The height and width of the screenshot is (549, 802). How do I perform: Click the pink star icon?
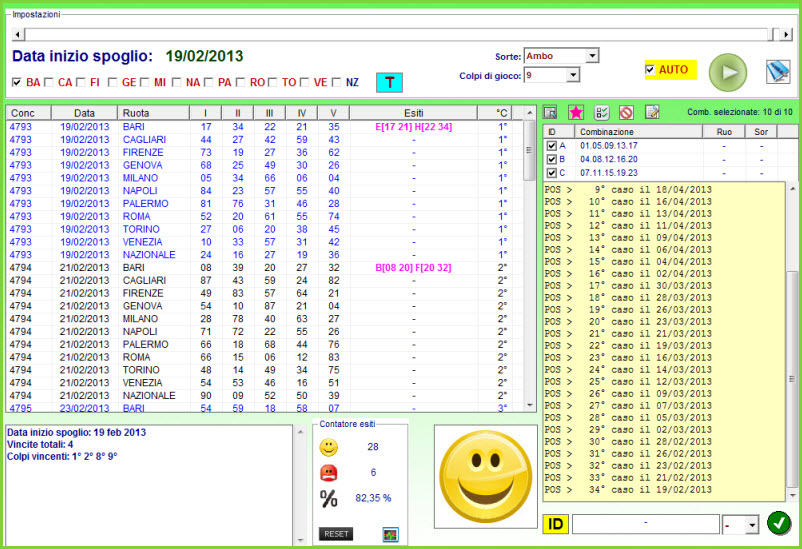[x=576, y=113]
